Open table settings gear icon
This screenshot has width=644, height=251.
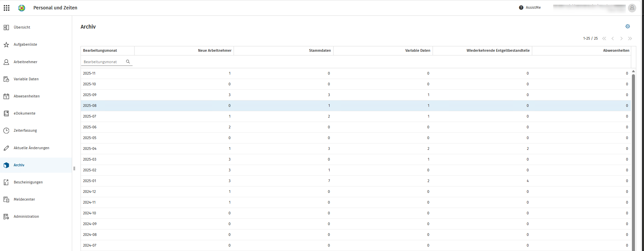pyautogui.click(x=628, y=26)
